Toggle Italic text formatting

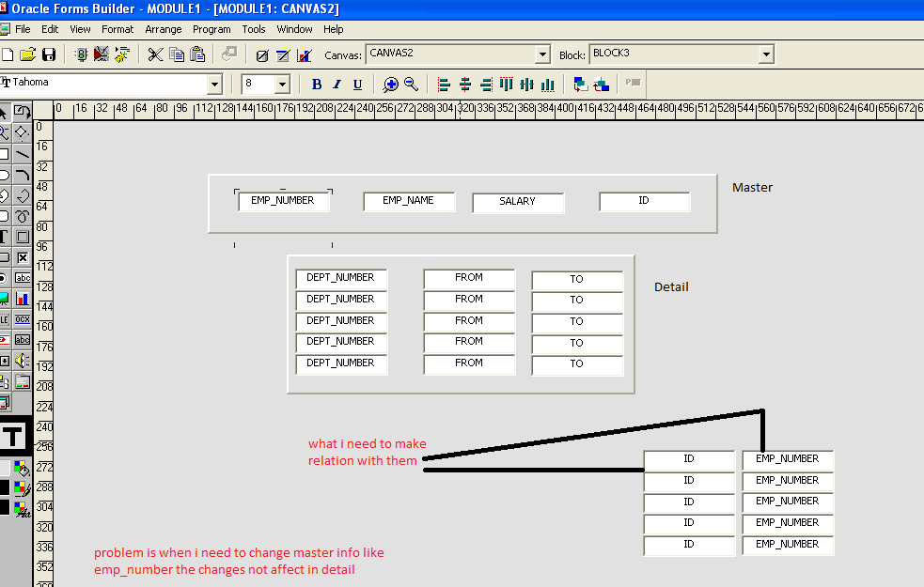pyautogui.click(x=337, y=85)
